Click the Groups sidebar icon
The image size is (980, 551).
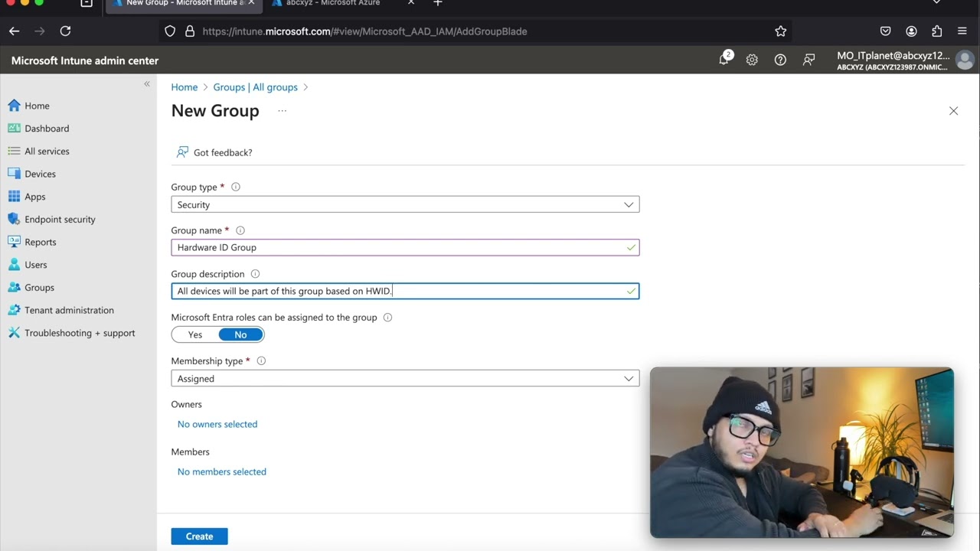(14, 288)
